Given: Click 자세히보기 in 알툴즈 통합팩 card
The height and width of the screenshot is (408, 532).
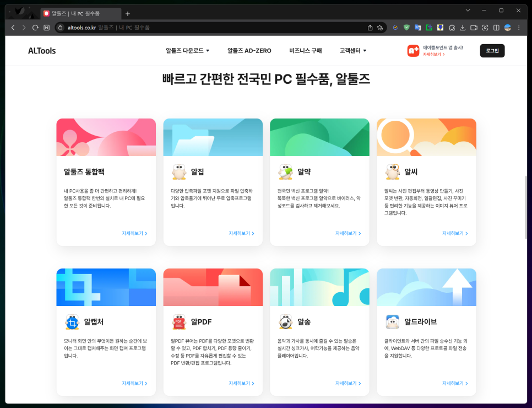Looking at the screenshot, I should click(x=134, y=233).
